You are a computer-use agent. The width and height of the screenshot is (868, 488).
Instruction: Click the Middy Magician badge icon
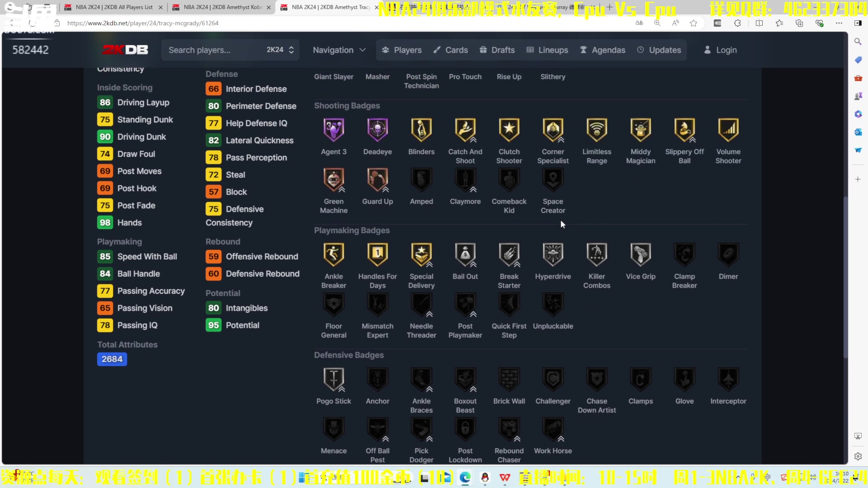click(x=641, y=130)
